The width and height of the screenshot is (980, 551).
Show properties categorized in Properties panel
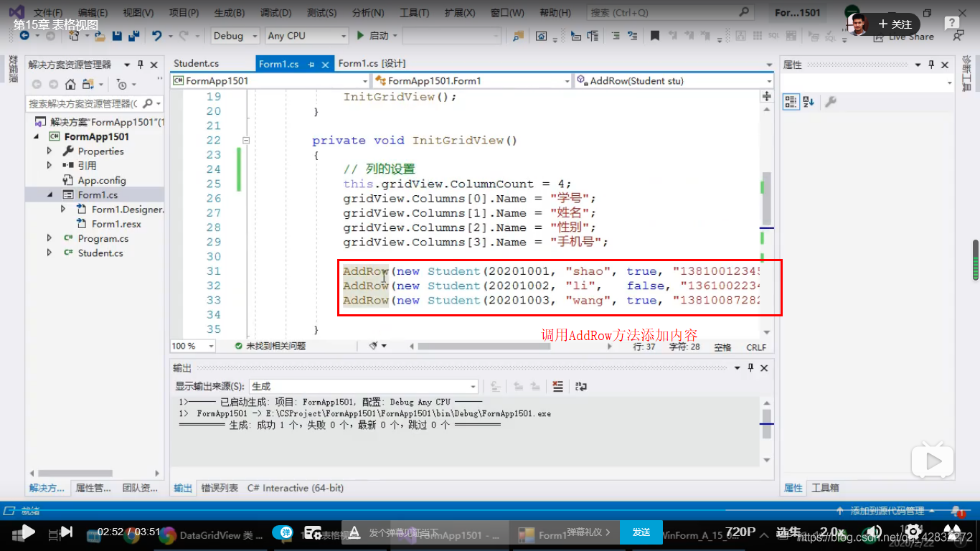pos(791,102)
